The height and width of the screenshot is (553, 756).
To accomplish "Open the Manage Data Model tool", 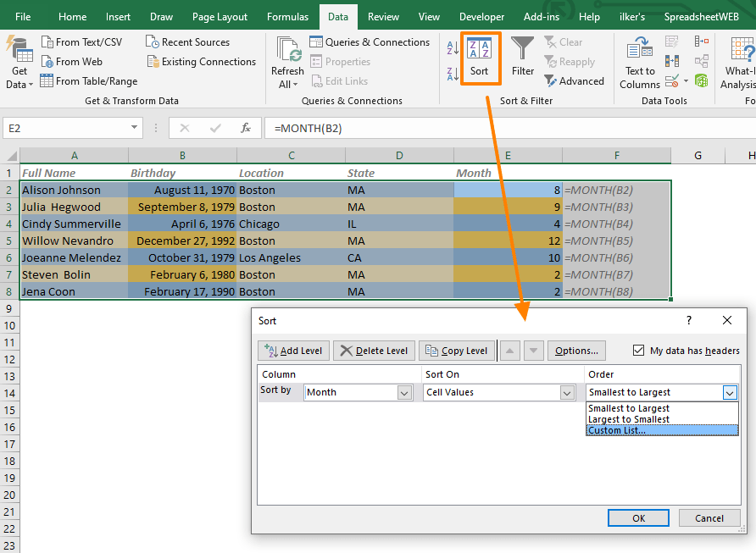I will 701,79.
